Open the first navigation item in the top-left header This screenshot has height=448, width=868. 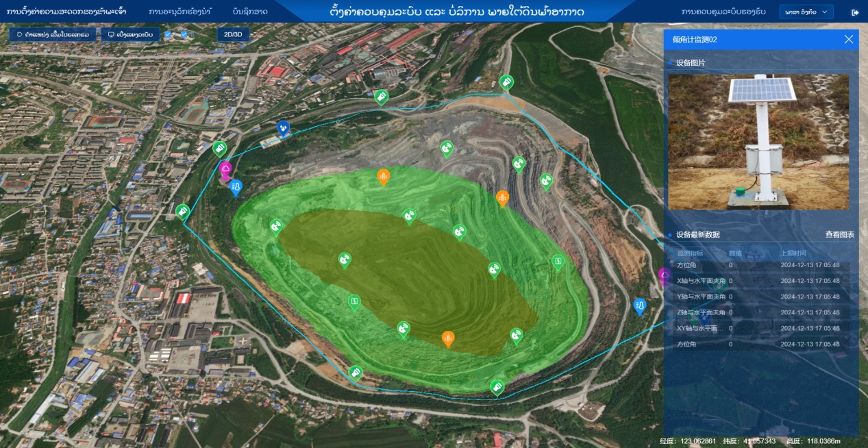click(x=66, y=12)
